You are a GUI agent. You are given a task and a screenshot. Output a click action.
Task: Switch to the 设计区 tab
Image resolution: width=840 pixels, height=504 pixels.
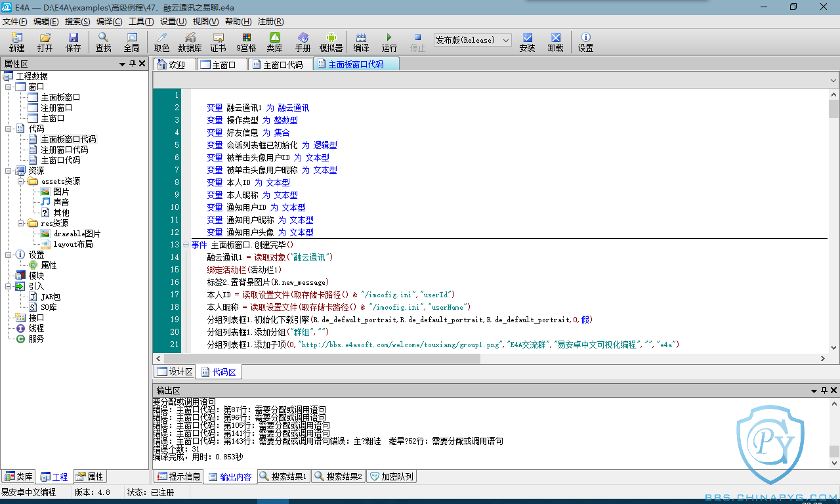[175, 372]
